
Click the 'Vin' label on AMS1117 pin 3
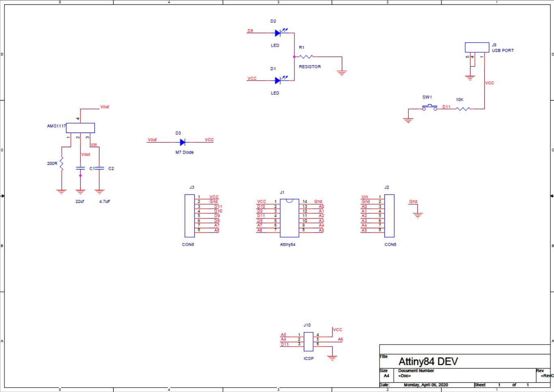click(x=94, y=145)
